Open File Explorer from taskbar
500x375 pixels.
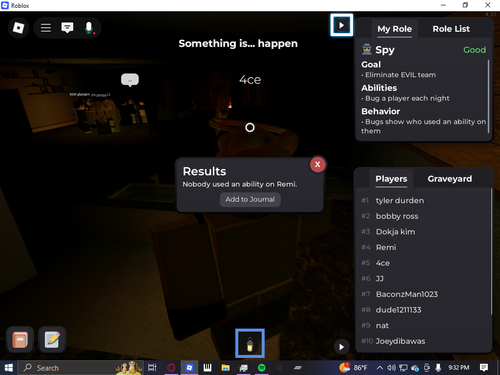(x=226, y=368)
